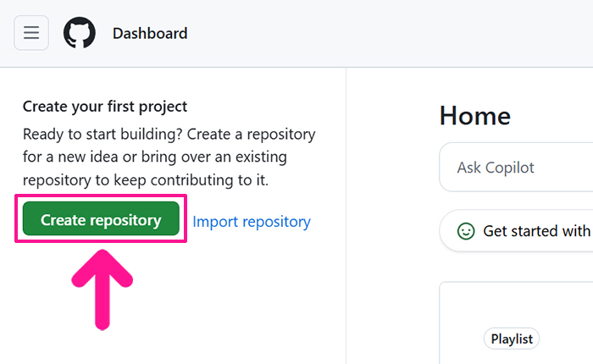Click the Home heading
593x364 pixels.
[475, 116]
